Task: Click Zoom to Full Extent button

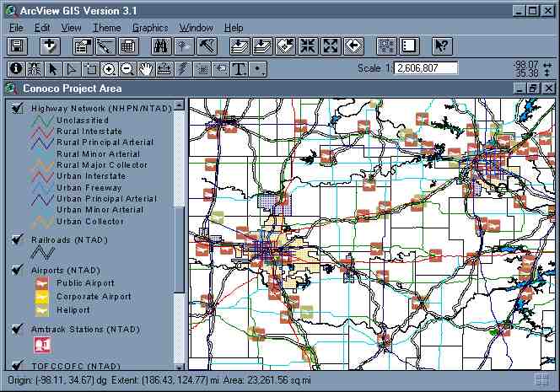Action: (x=240, y=46)
